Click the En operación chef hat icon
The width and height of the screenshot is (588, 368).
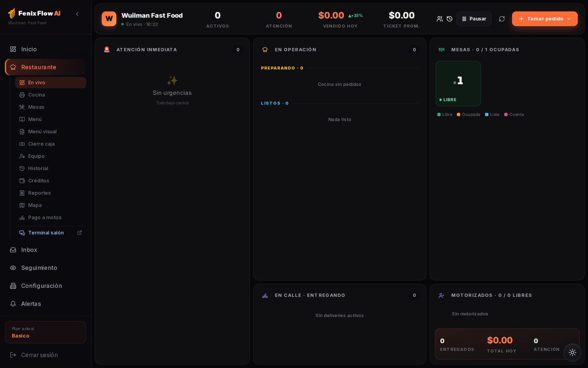click(x=265, y=50)
